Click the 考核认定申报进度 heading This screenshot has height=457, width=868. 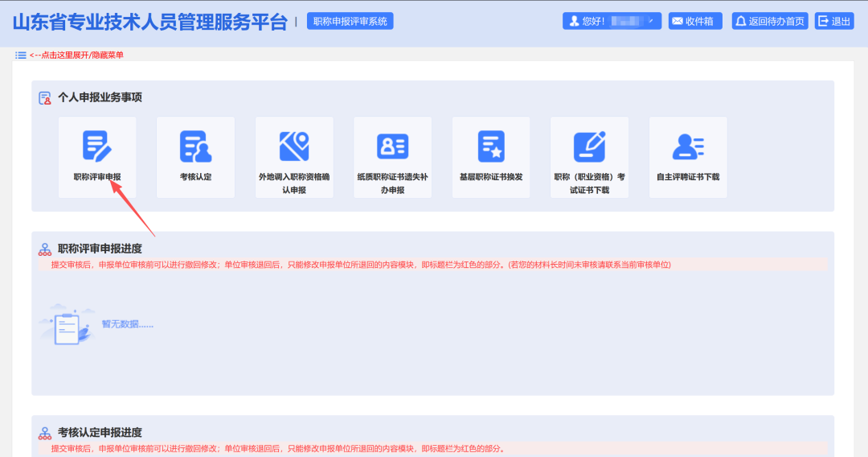pyautogui.click(x=100, y=433)
